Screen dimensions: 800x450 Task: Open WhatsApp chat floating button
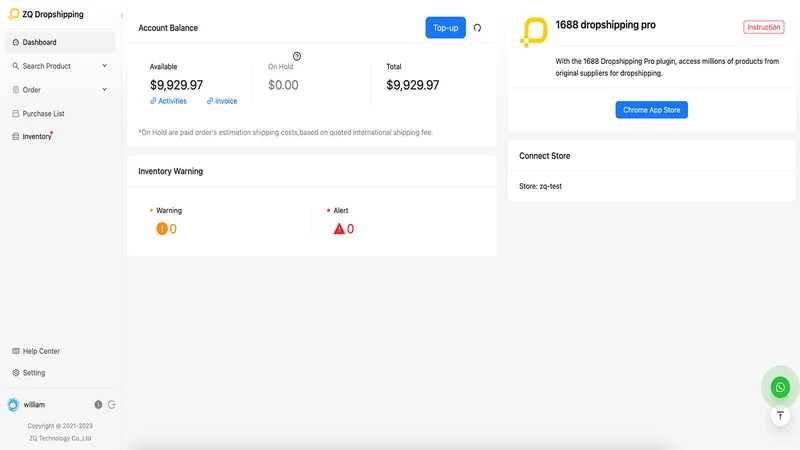pos(780,387)
